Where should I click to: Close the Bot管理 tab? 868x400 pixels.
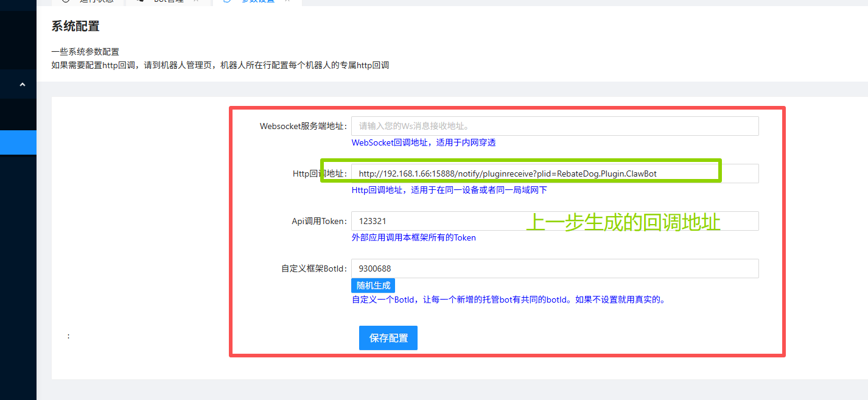tap(196, 1)
